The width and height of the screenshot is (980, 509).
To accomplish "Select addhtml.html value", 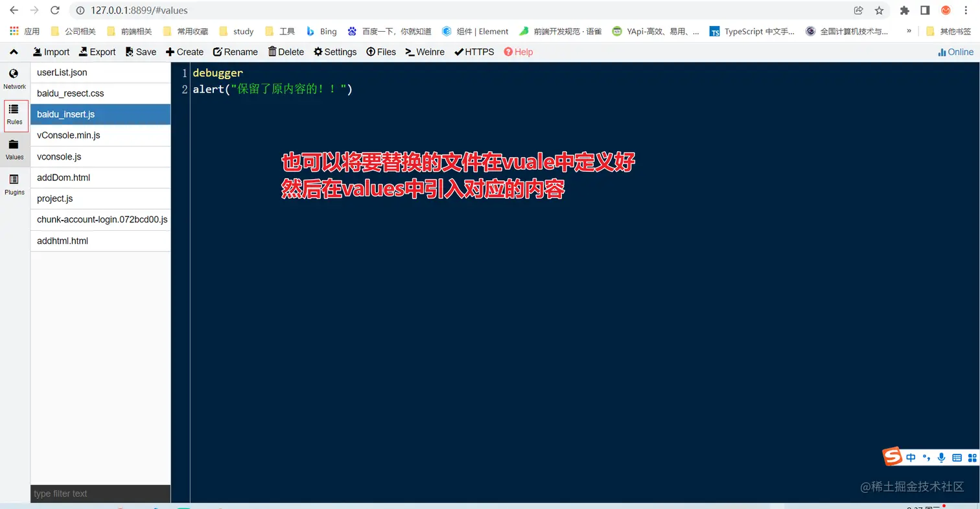I will coord(100,241).
